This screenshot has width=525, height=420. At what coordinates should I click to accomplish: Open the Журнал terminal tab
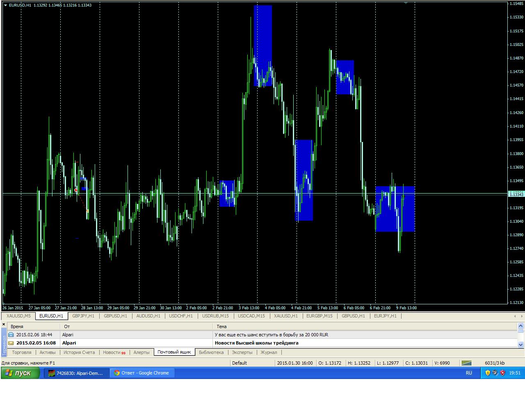[269, 352]
